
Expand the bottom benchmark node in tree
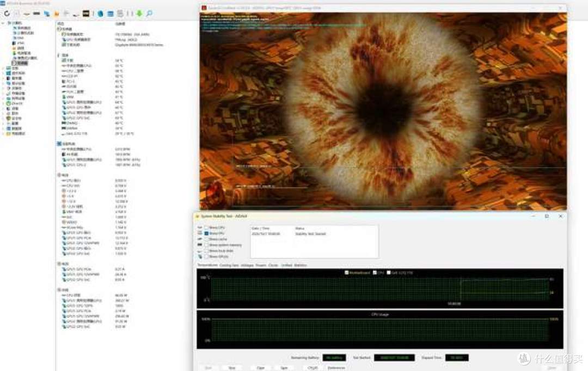click(3, 133)
